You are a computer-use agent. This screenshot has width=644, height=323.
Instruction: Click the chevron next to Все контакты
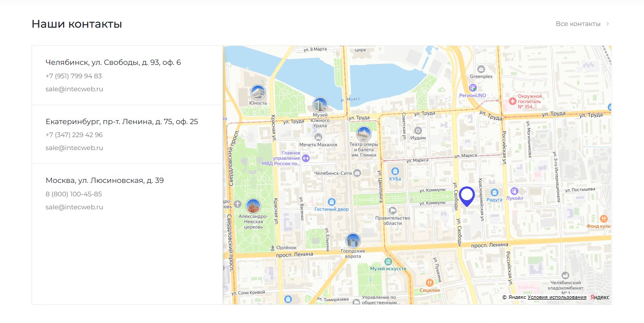tap(608, 24)
